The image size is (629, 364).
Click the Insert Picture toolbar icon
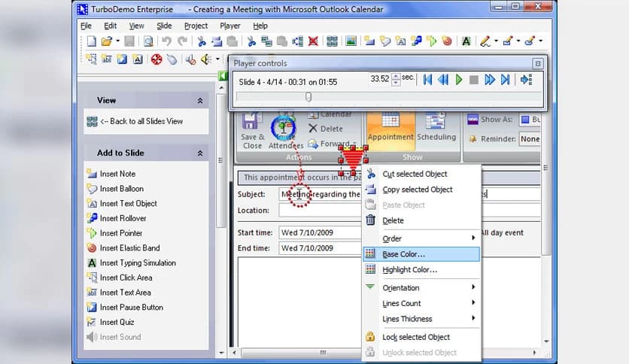[351, 41]
